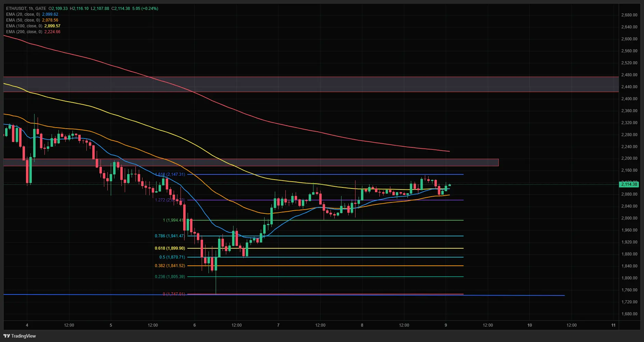The width and height of the screenshot is (644, 342).
Task: Click the 2,000.00 price axis label
Action: point(629,218)
